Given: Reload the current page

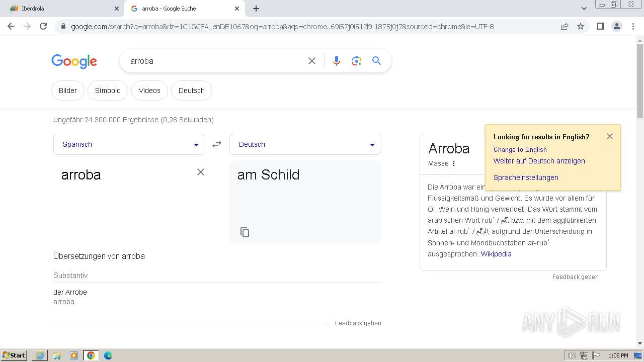Looking at the screenshot, I should pos(43,26).
